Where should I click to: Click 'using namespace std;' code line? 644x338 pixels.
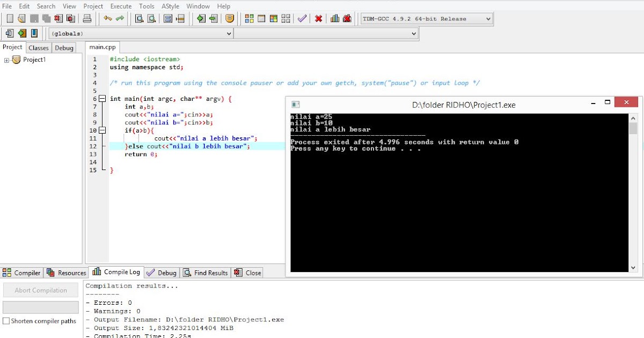click(147, 68)
